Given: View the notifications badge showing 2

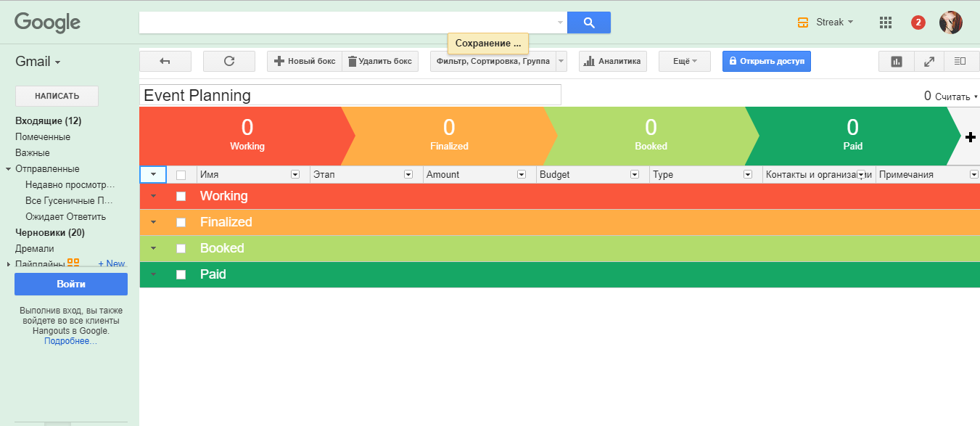Looking at the screenshot, I should pyautogui.click(x=918, y=22).
